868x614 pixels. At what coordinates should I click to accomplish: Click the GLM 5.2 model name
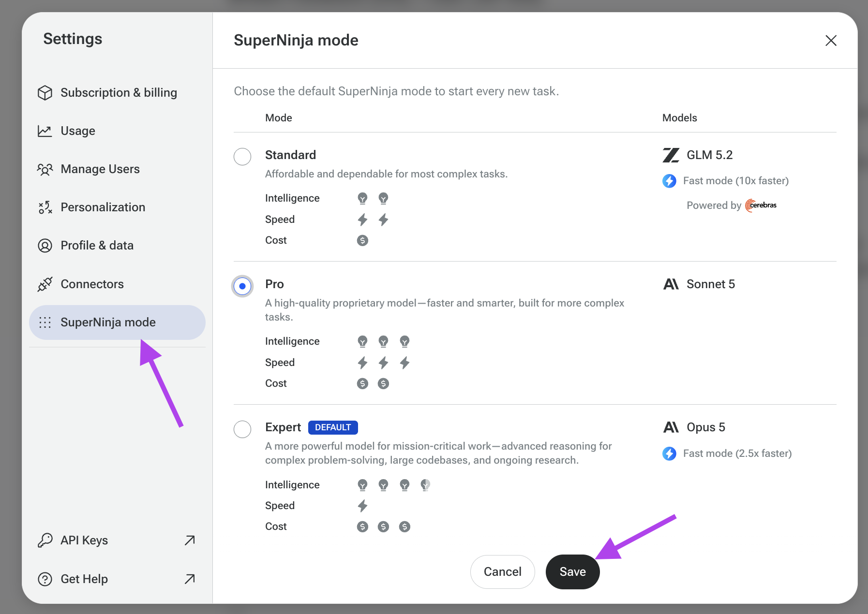point(710,155)
